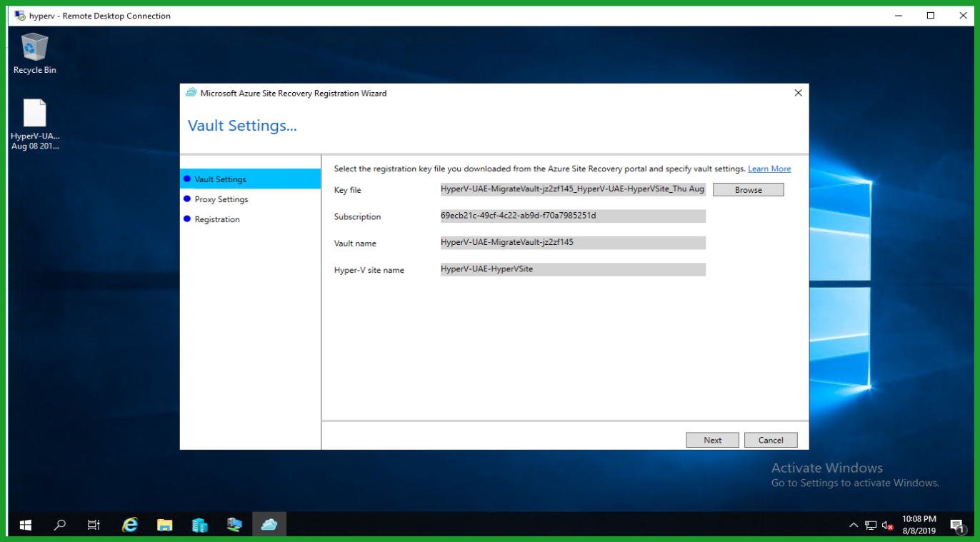Click the Subscription ID field

pyautogui.click(x=573, y=216)
